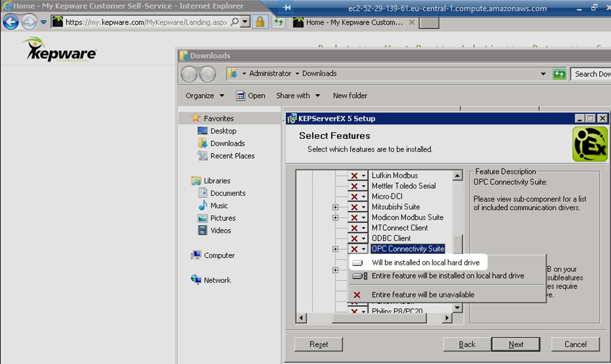This screenshot has height=364, width=611.
Task: Click the forward arrow in Downloads explorer window
Action: coord(208,74)
